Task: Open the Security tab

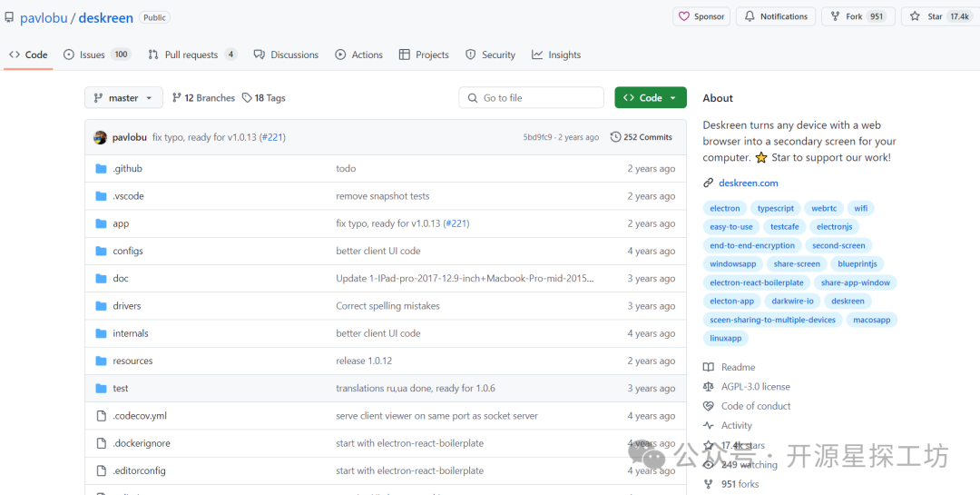Action: 491,55
